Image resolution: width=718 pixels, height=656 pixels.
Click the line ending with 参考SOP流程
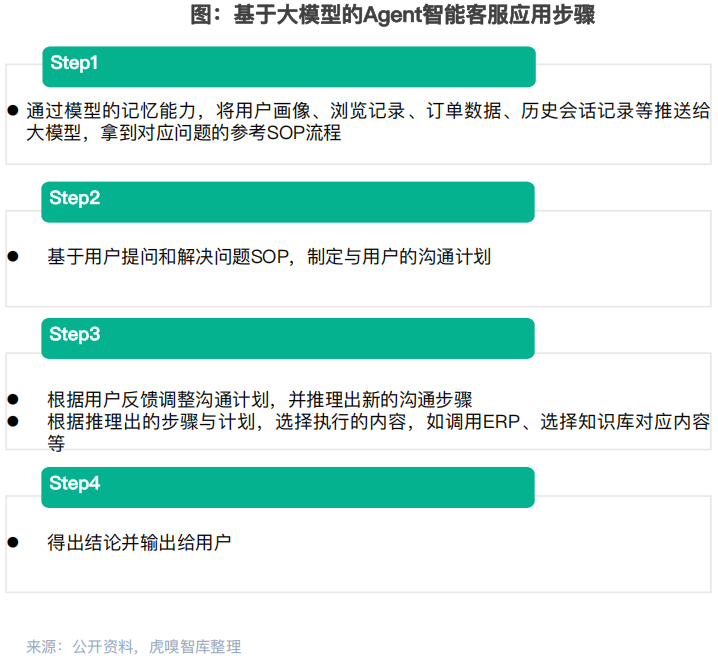(184, 133)
